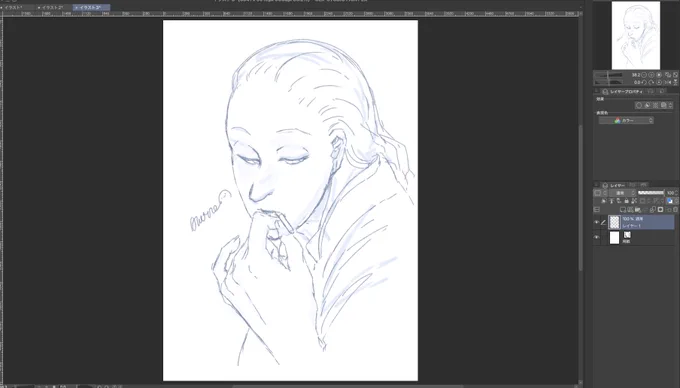
Task: Lock the layer (padlock icon)
Action: coord(626,201)
